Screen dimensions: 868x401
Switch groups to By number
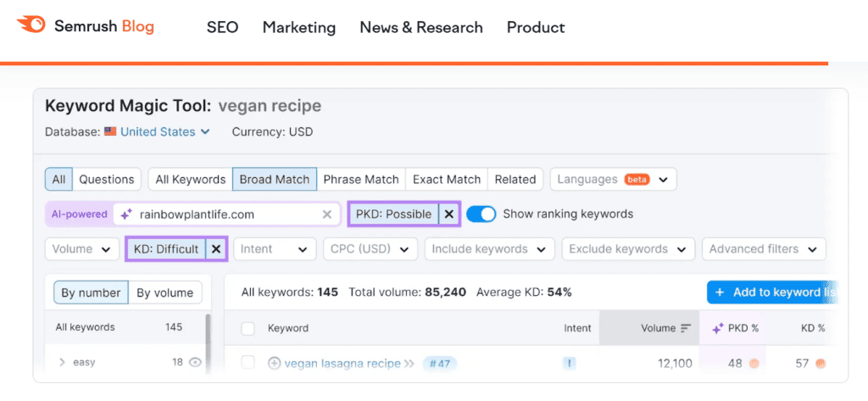91,292
